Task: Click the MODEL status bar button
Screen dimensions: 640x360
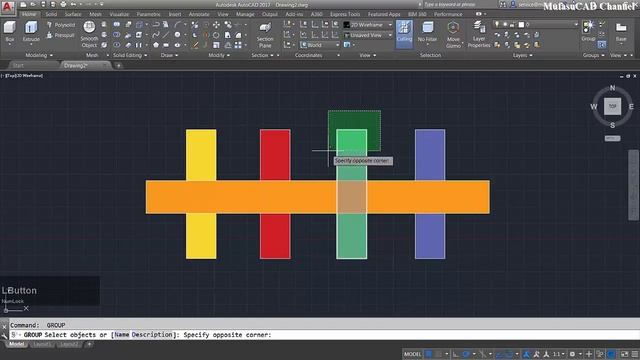Action: click(412, 354)
